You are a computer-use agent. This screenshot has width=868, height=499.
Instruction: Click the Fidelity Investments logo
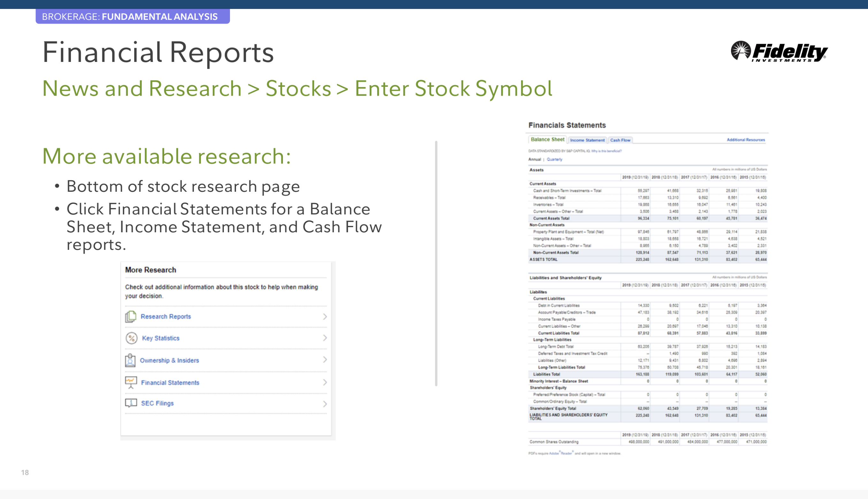(779, 52)
